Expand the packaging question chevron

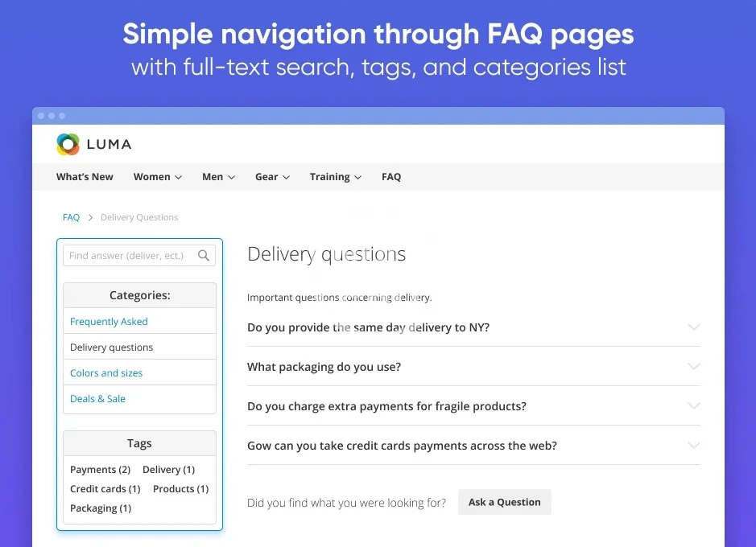coord(693,367)
